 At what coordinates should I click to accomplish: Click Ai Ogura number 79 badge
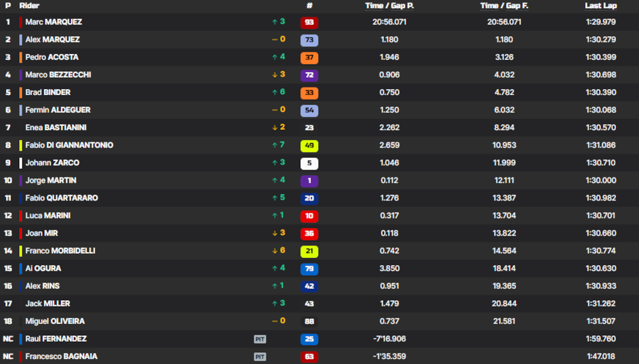[x=309, y=268]
